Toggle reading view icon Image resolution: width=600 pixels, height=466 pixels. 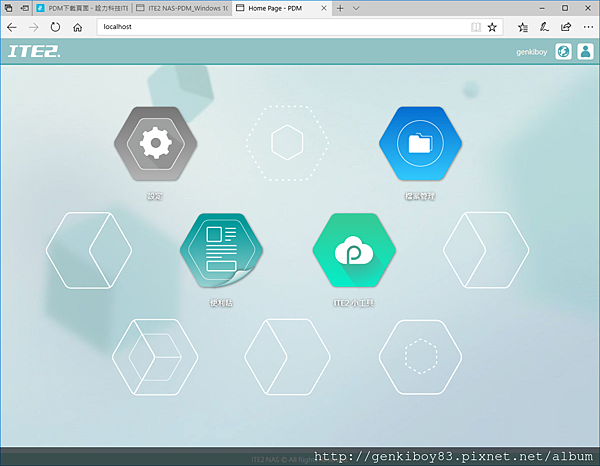point(476,27)
